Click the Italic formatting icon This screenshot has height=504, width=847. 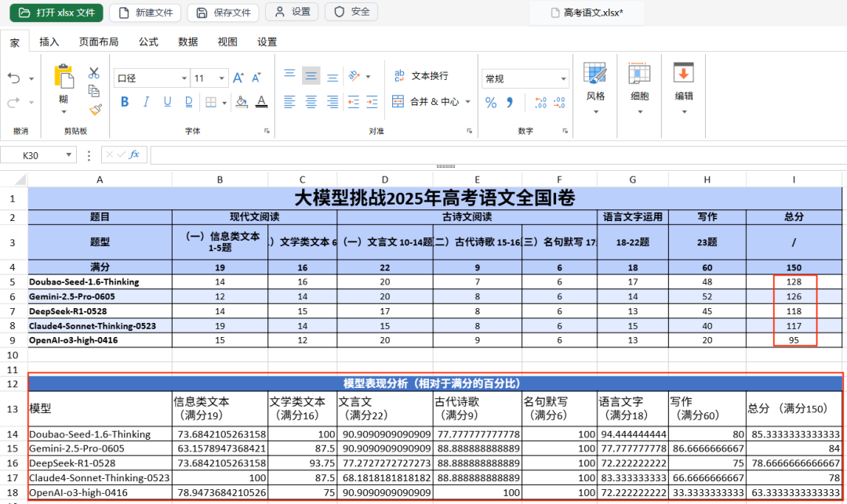145,102
